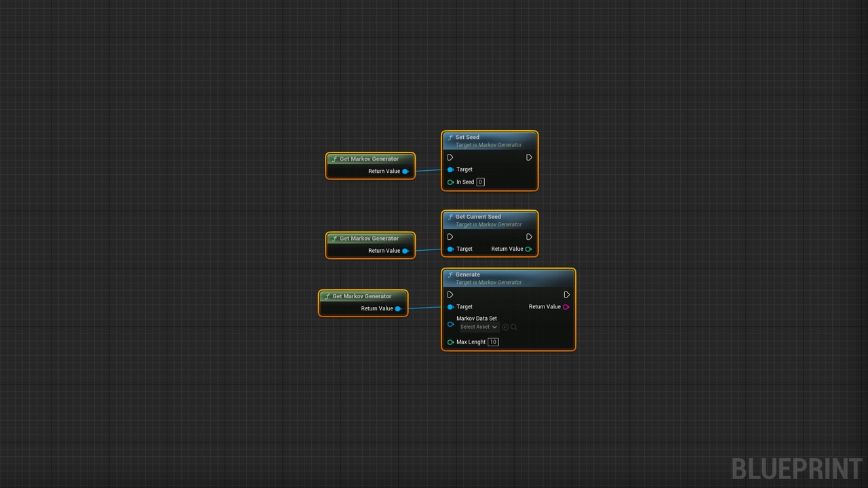Click Get Current Seed Return Value pin
The height and width of the screenshot is (488, 868).
point(528,249)
